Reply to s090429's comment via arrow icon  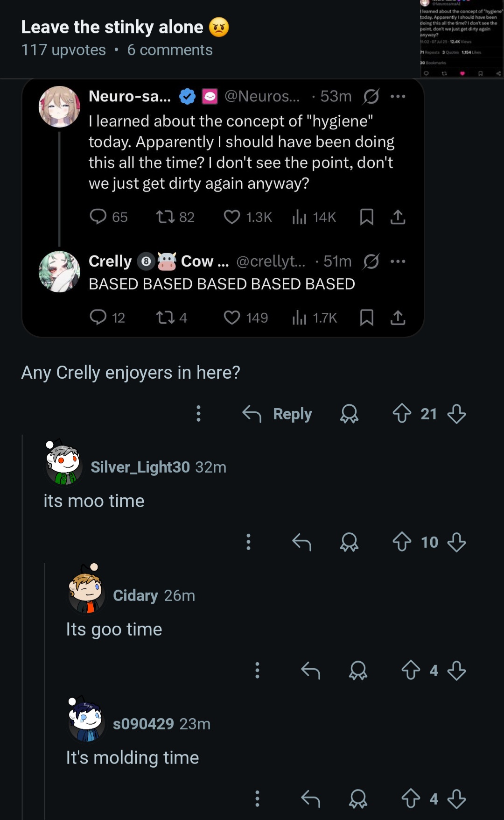(310, 799)
